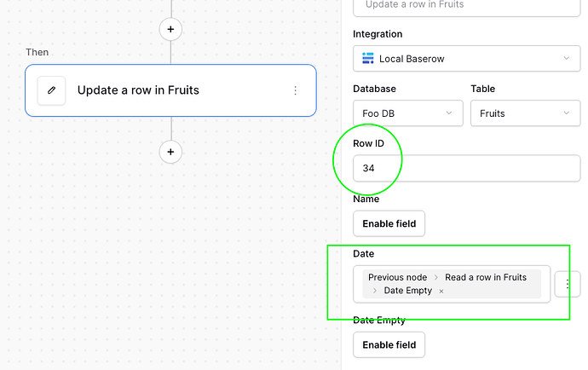Click the plus button below the node

pos(170,152)
